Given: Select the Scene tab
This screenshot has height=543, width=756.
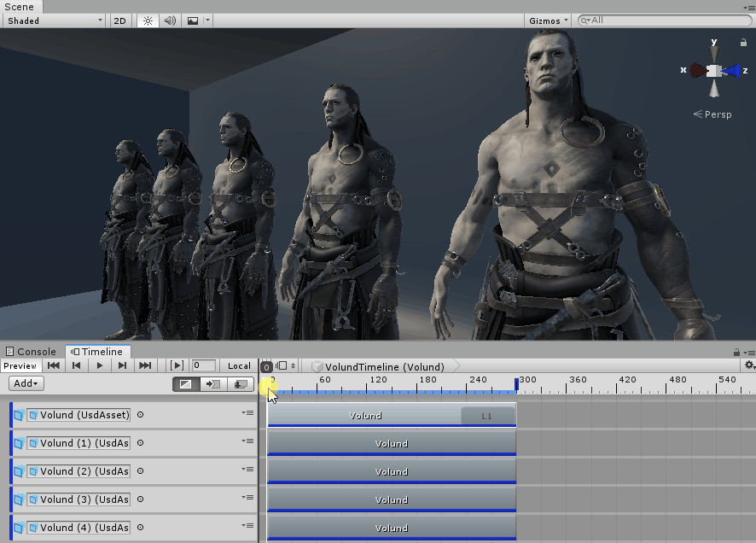Looking at the screenshot, I should [20, 6].
